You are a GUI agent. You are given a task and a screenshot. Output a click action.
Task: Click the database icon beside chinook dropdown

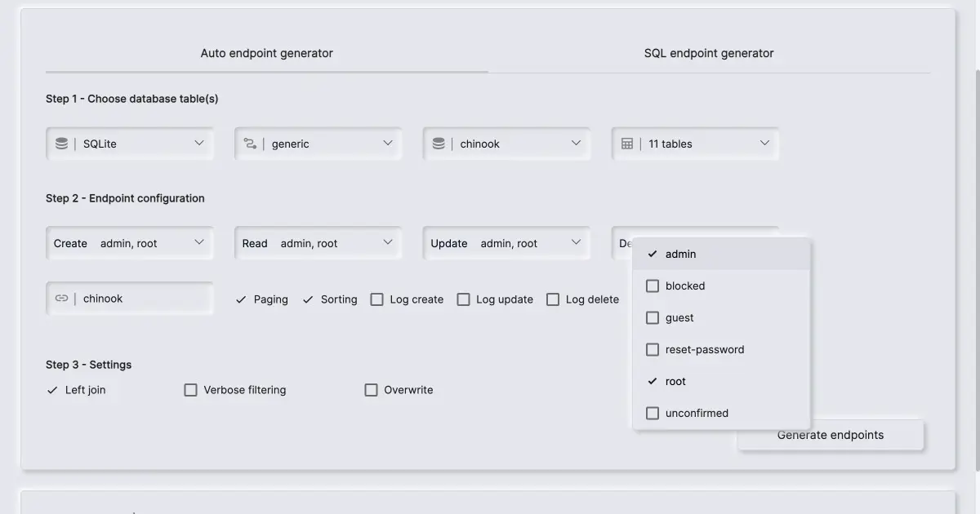[439, 144]
